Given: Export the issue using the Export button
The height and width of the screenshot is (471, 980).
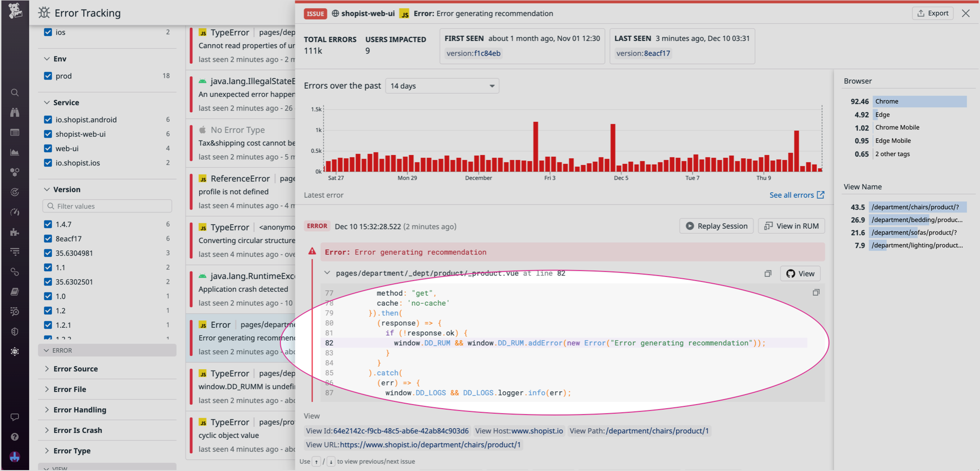Looking at the screenshot, I should 933,13.
